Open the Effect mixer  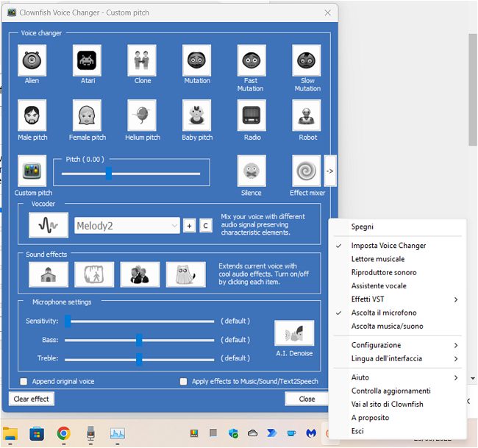click(x=307, y=171)
